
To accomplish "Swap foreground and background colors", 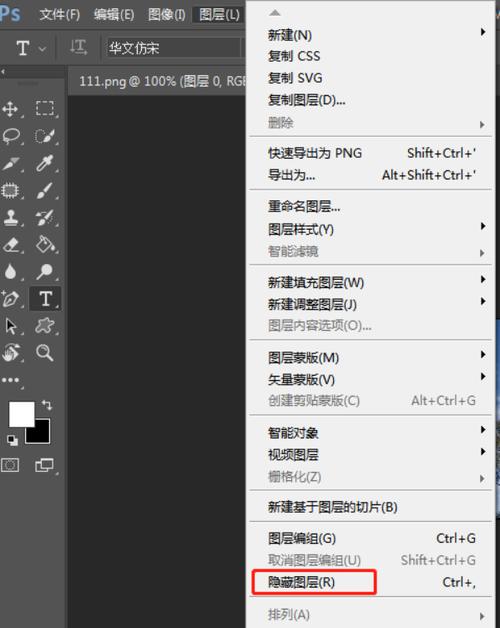I will point(47,405).
